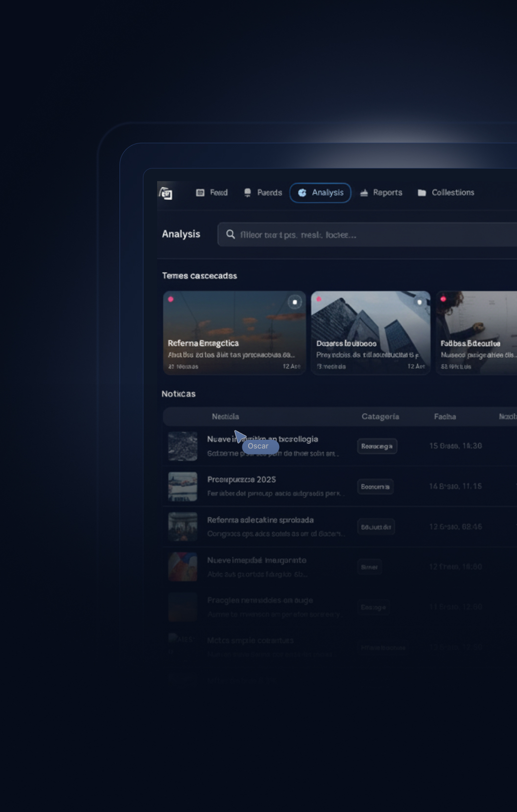Screen dimensions: 517x812
Task: Click the app logo icon
Action: pos(166,193)
